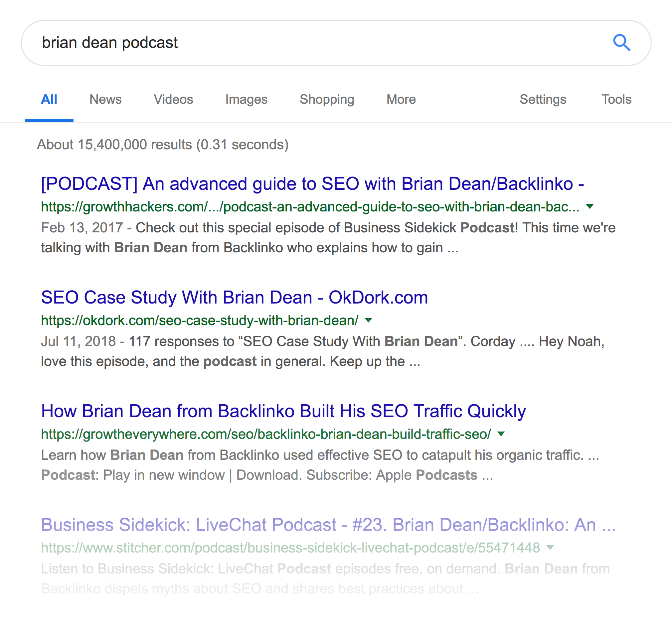Viewport: 672px width, 625px height.
Task: Click 'About 15,400,000 results' stats text
Action: click(x=163, y=145)
